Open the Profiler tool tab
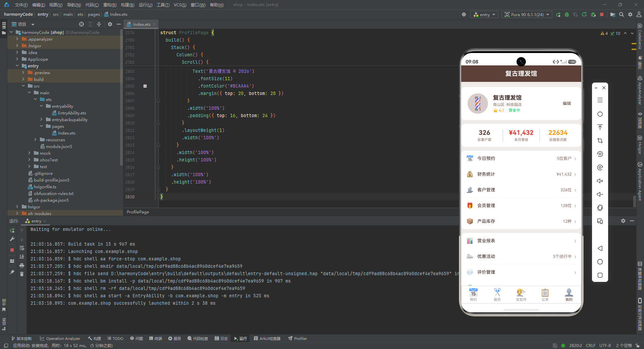The height and width of the screenshot is (349, 644). click(x=298, y=339)
